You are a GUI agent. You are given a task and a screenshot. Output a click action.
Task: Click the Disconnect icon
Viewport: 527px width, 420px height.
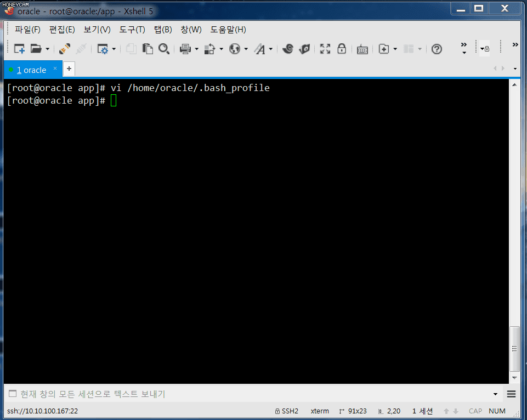click(81, 49)
